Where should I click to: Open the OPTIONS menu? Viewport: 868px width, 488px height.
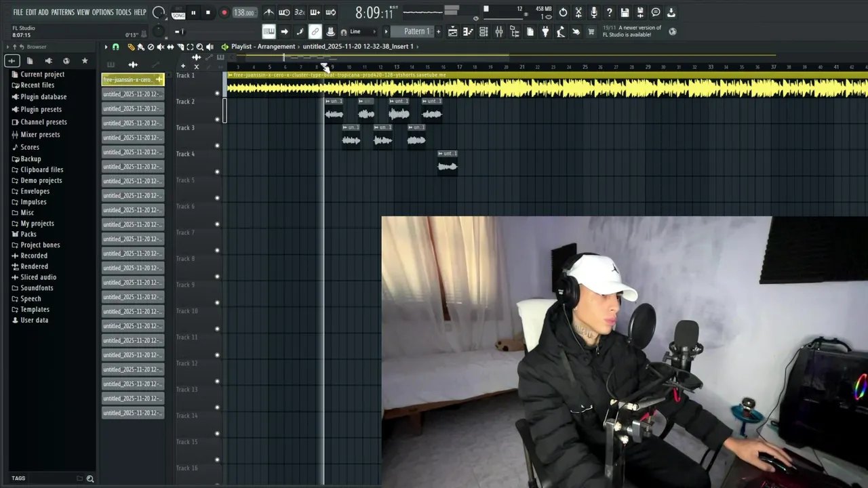click(x=102, y=12)
